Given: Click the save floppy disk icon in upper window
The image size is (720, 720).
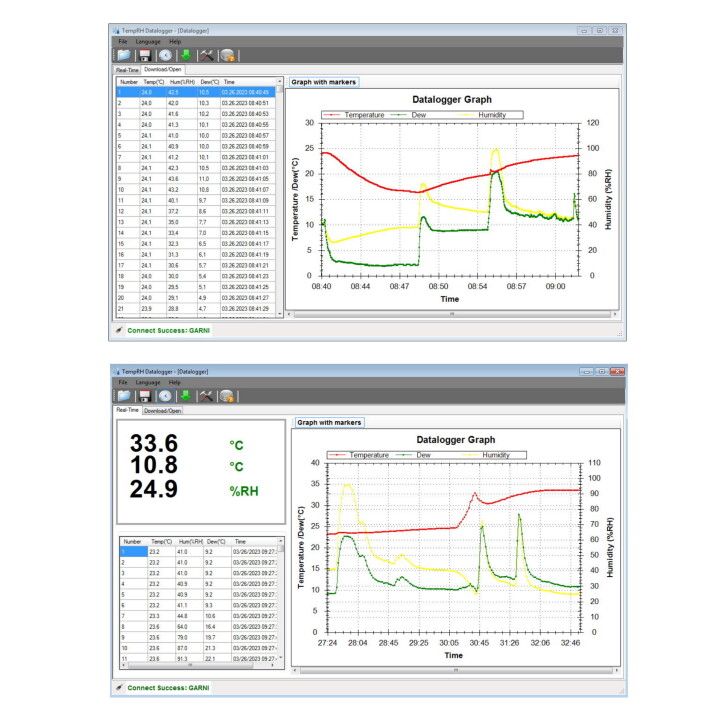Looking at the screenshot, I should 145,56.
